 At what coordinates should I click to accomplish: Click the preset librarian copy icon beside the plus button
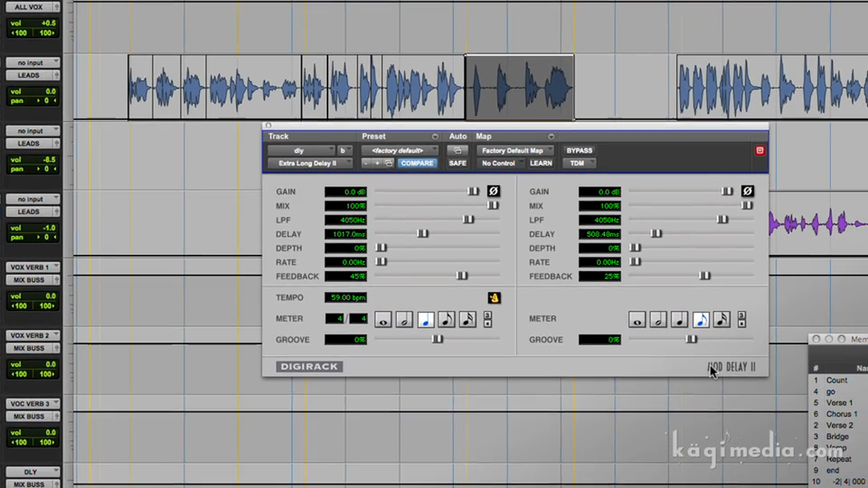(x=389, y=163)
